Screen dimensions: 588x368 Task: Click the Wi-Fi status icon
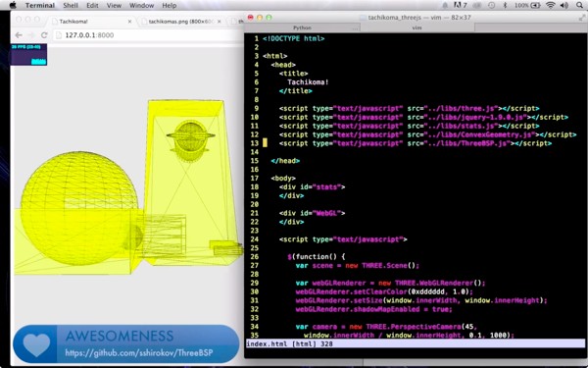[x=551, y=5]
